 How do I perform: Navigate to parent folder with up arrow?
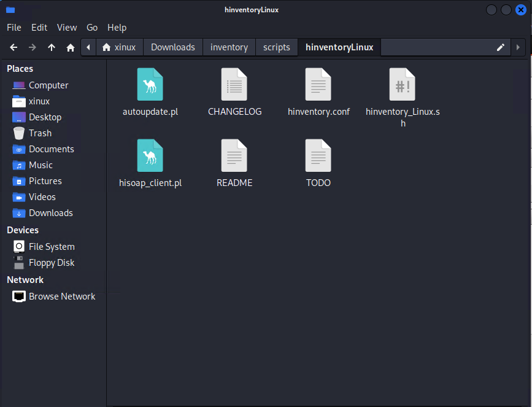52,47
